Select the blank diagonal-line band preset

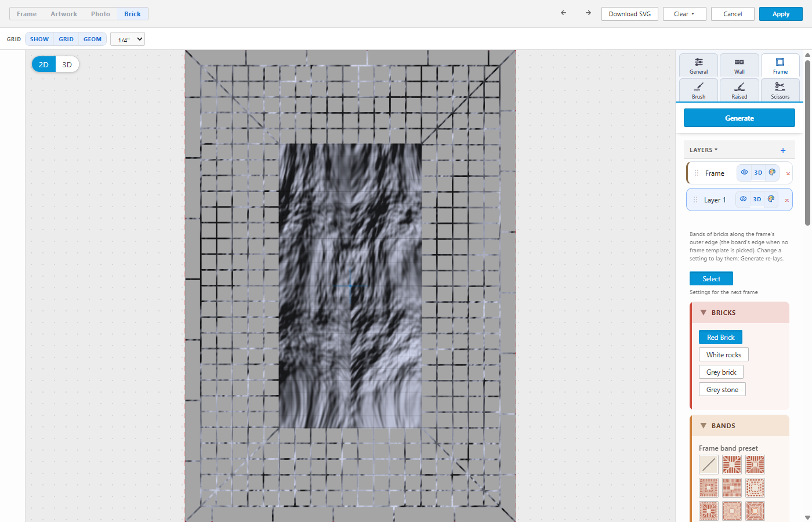click(709, 465)
